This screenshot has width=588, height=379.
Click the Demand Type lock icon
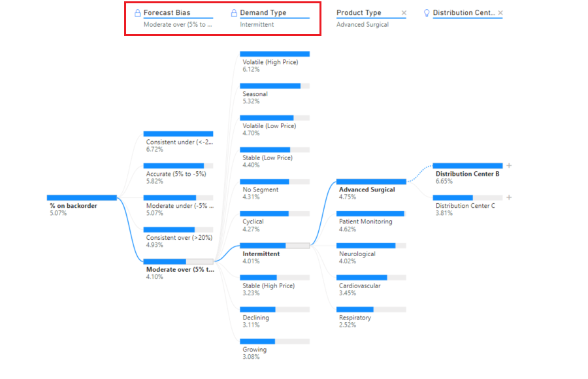[234, 13]
